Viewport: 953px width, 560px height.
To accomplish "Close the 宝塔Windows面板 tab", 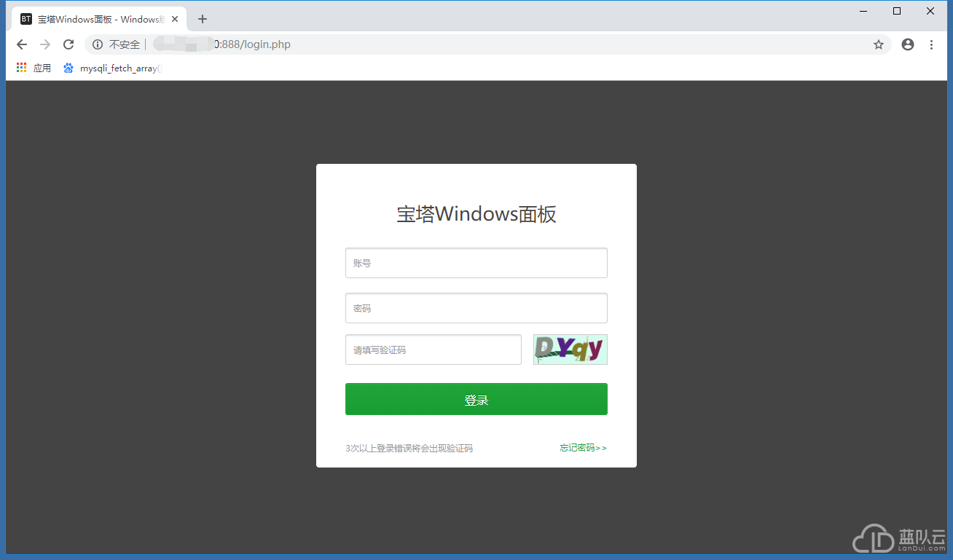I will 175,19.
